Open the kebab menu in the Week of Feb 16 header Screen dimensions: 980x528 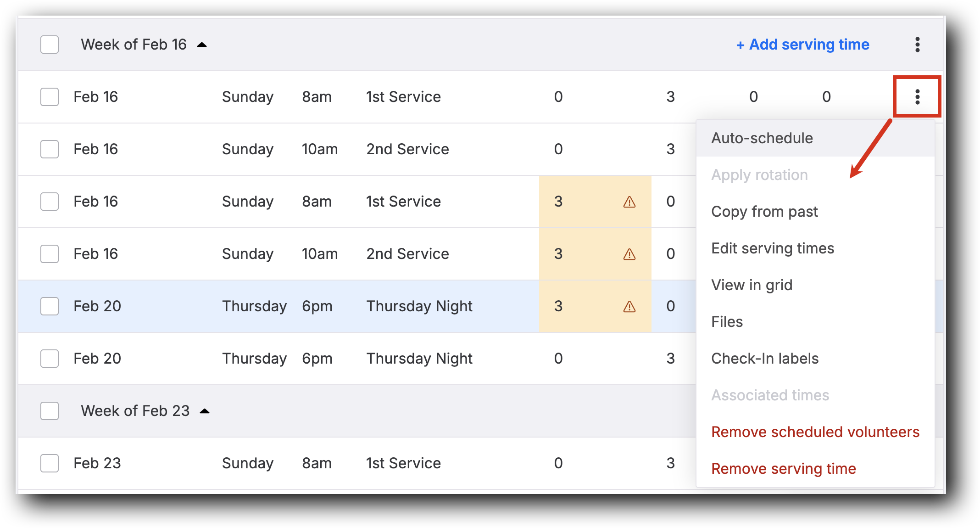[x=918, y=44]
